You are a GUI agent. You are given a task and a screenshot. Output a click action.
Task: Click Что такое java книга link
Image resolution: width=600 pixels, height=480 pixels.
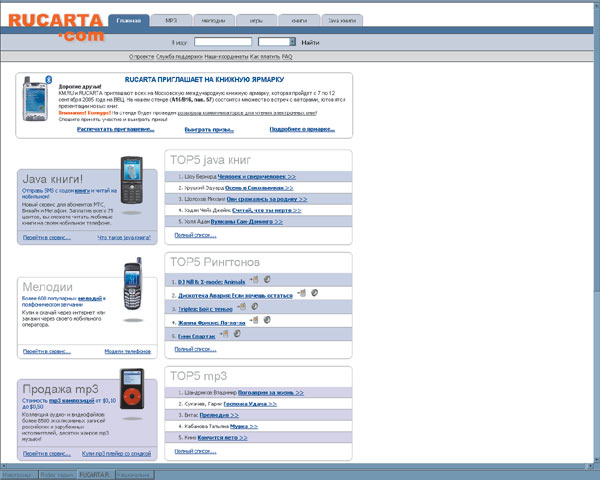tap(124, 238)
